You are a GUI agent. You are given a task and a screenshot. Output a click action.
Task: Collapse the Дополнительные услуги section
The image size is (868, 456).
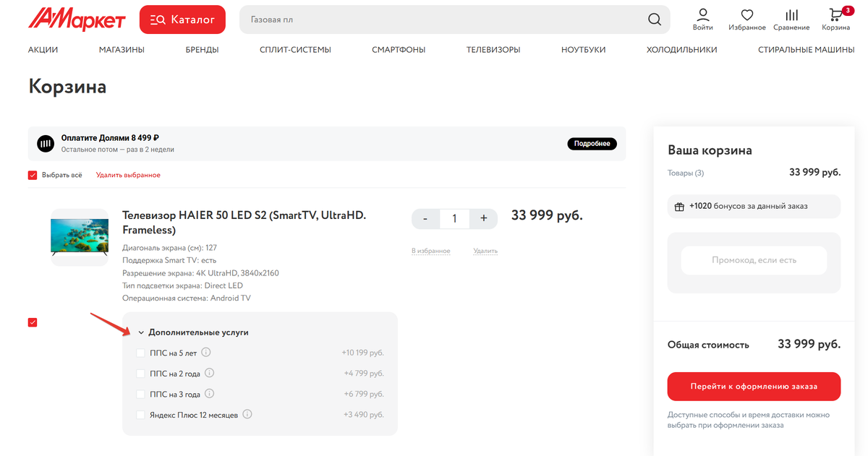[x=193, y=332]
